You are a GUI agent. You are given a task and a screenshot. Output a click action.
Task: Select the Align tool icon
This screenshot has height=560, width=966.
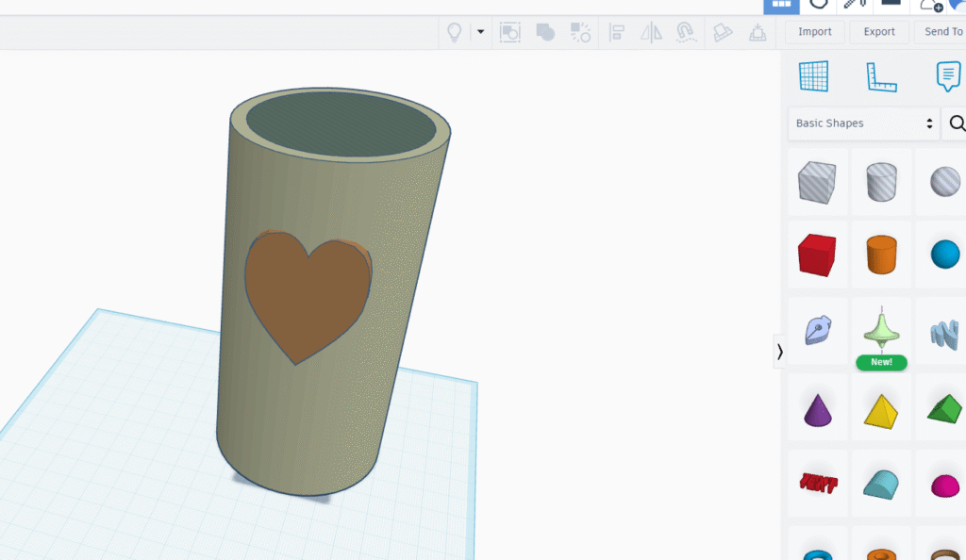(617, 32)
